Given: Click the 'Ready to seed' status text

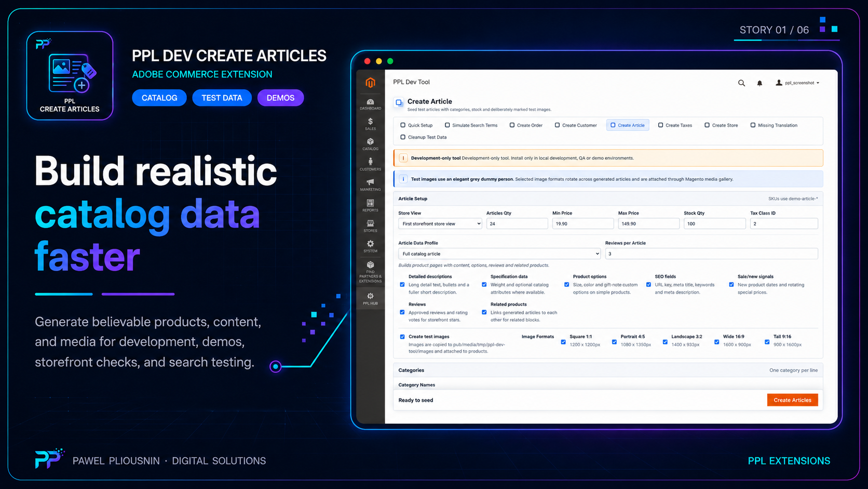Looking at the screenshot, I should click(x=416, y=400).
